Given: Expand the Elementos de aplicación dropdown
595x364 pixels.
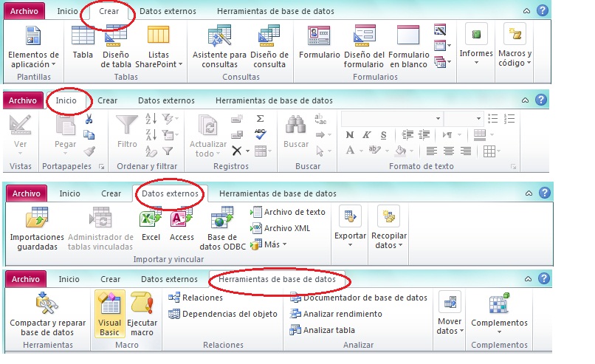Looking at the screenshot, I should (x=53, y=64).
